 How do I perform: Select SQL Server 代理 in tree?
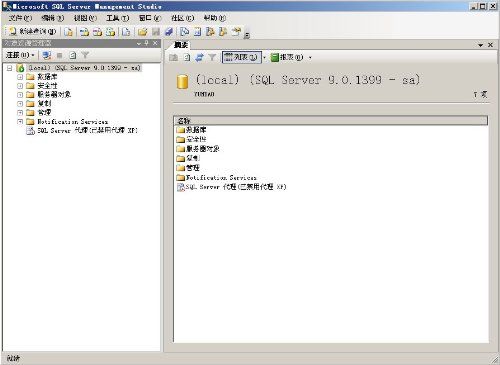pos(87,131)
